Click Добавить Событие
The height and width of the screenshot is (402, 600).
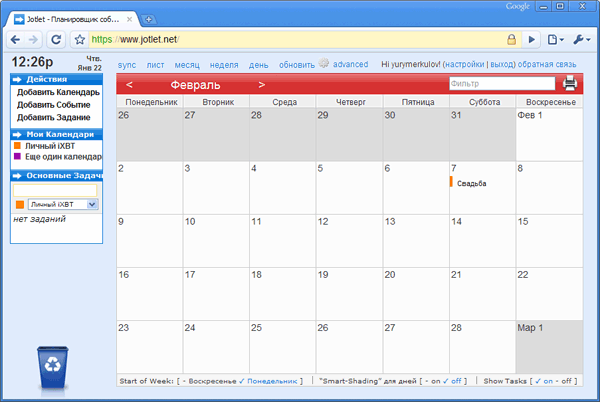click(54, 105)
